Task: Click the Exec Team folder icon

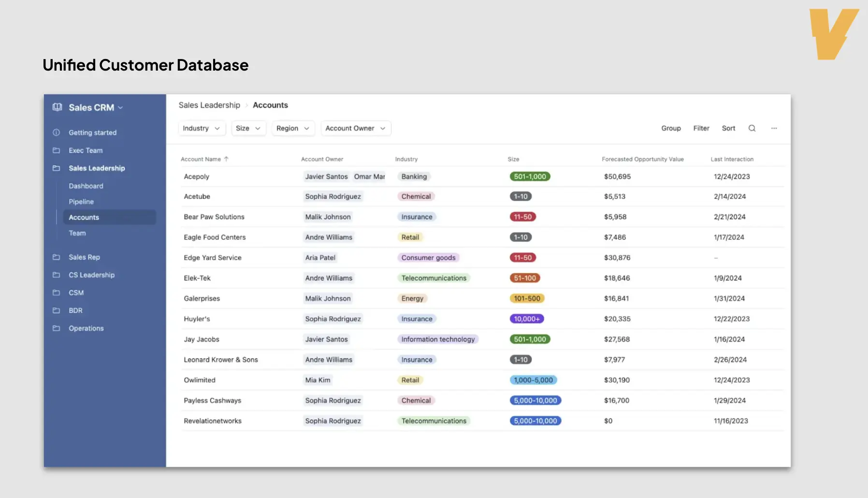Action: coord(56,150)
